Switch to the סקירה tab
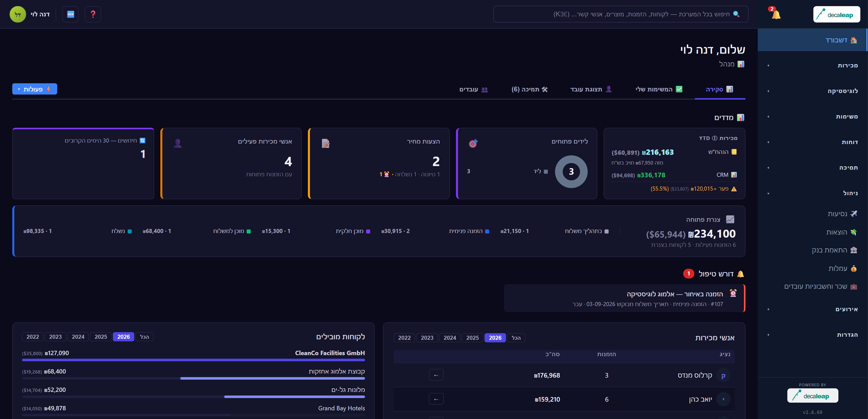868x419 pixels. click(x=720, y=89)
